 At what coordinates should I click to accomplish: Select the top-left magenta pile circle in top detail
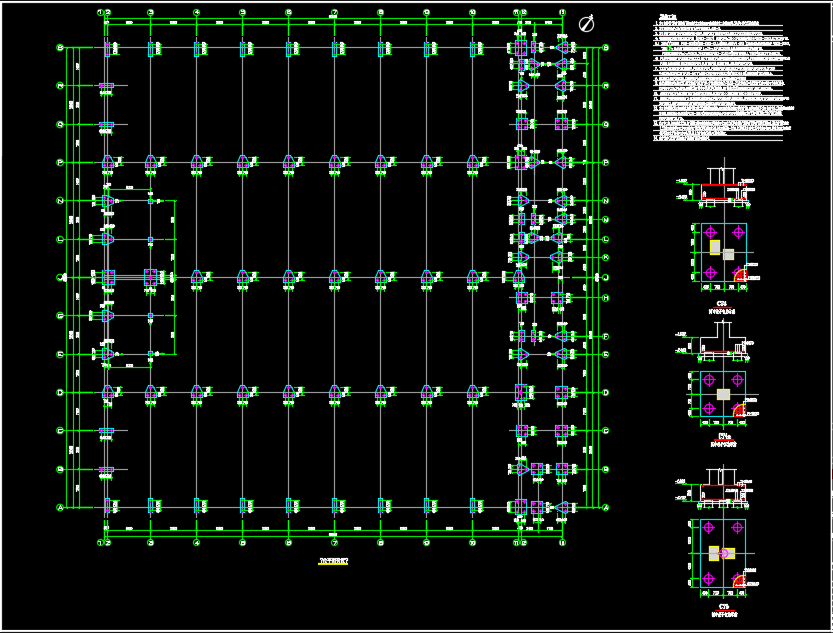pos(711,232)
